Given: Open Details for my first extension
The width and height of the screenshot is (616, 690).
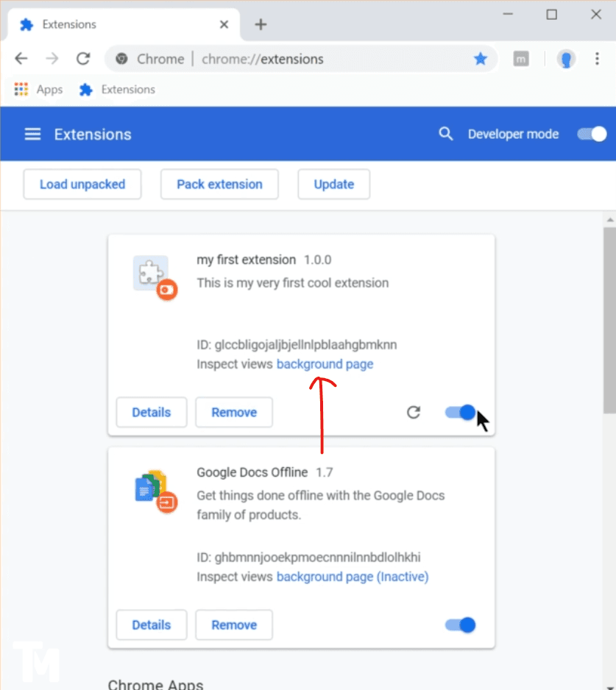Looking at the screenshot, I should click(152, 413).
